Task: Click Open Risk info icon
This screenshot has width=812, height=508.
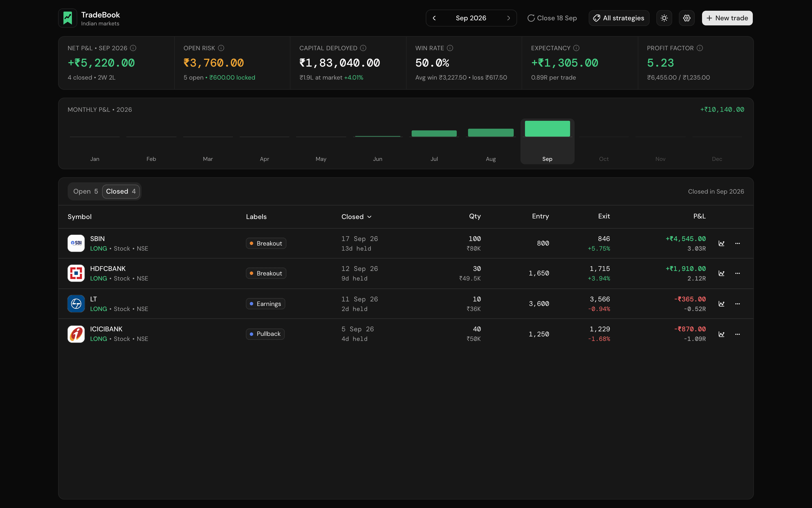Action: coord(221,48)
